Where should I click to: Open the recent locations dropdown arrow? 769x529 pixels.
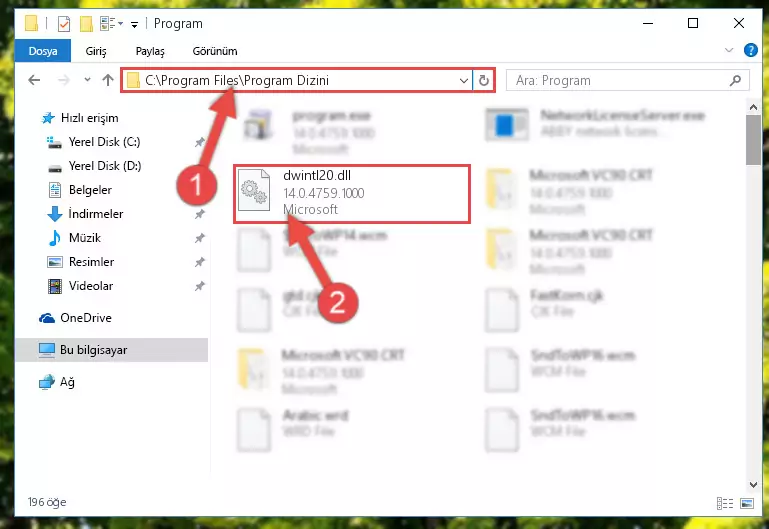[87, 79]
